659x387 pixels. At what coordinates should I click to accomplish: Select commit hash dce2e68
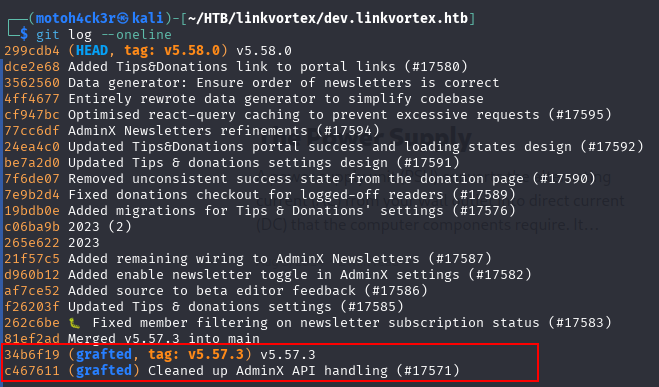(32, 67)
